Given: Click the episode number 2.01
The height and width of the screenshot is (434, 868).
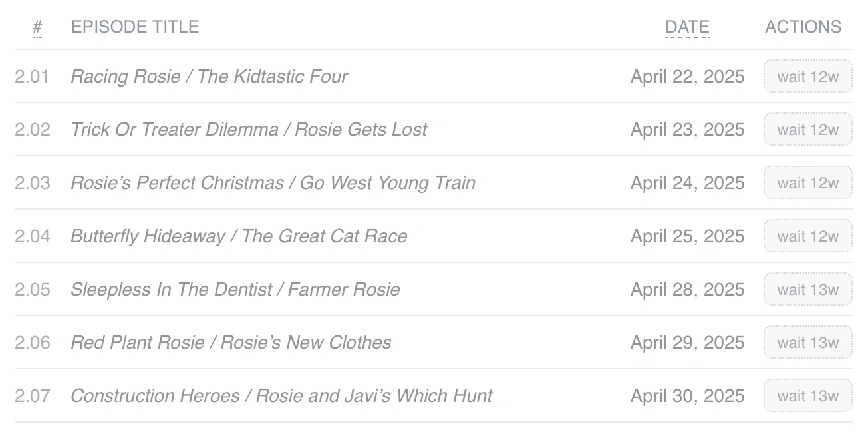Looking at the screenshot, I should (x=33, y=76).
